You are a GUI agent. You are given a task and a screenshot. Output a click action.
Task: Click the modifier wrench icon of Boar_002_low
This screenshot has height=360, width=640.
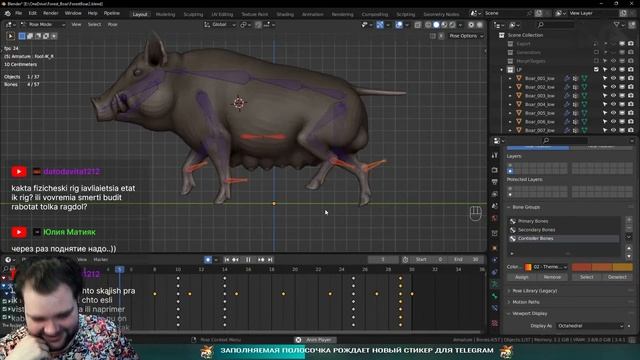567,87
